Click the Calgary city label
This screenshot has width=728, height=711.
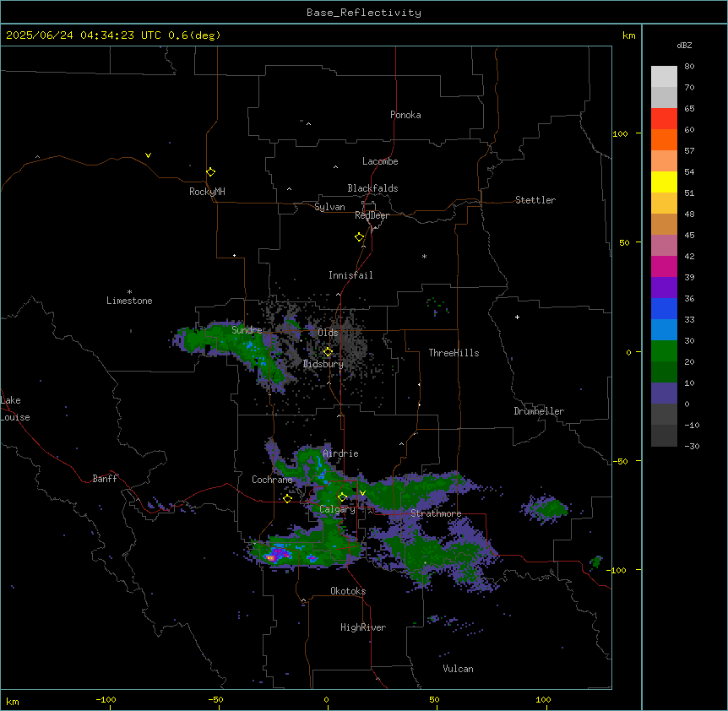pyautogui.click(x=337, y=509)
